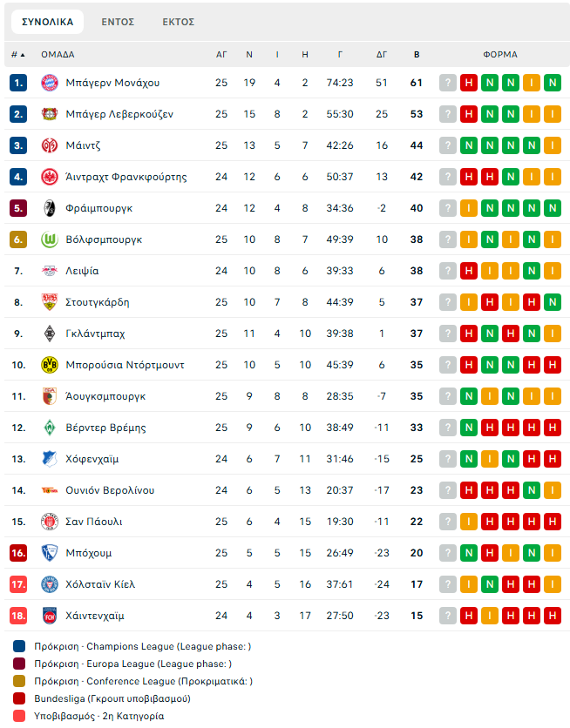Sort standings by the ΔΓ column header
The image size is (570, 728).
pos(382,54)
